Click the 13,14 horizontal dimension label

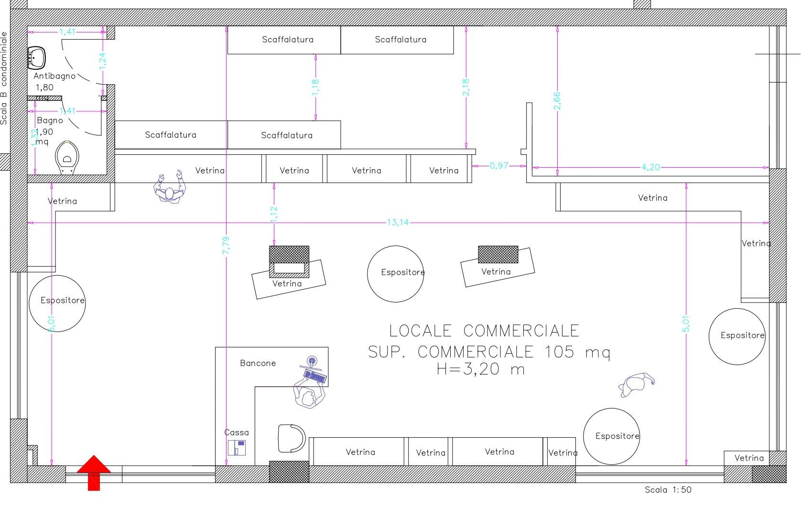(x=398, y=223)
